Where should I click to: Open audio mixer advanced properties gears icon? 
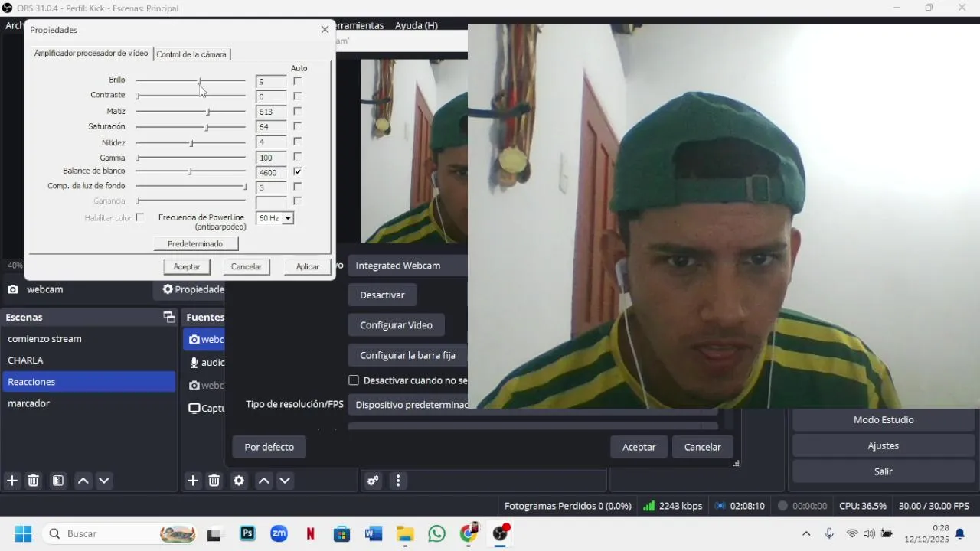tap(373, 481)
